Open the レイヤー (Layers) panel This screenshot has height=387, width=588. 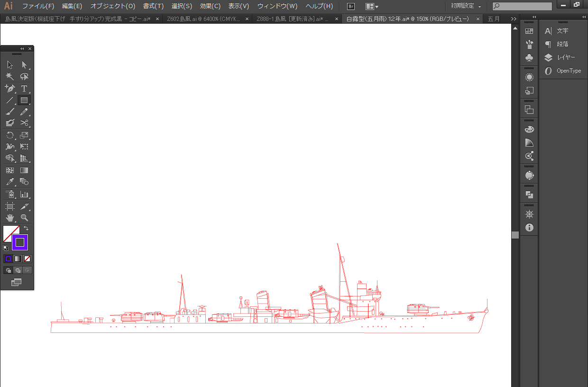tap(562, 57)
